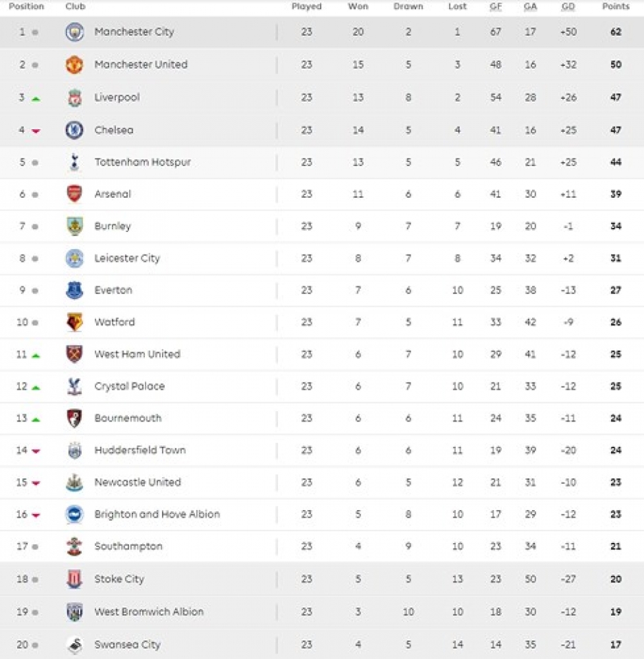Image resolution: width=644 pixels, height=659 pixels.
Task: Click the Arsenal club badge
Action: coord(74,194)
